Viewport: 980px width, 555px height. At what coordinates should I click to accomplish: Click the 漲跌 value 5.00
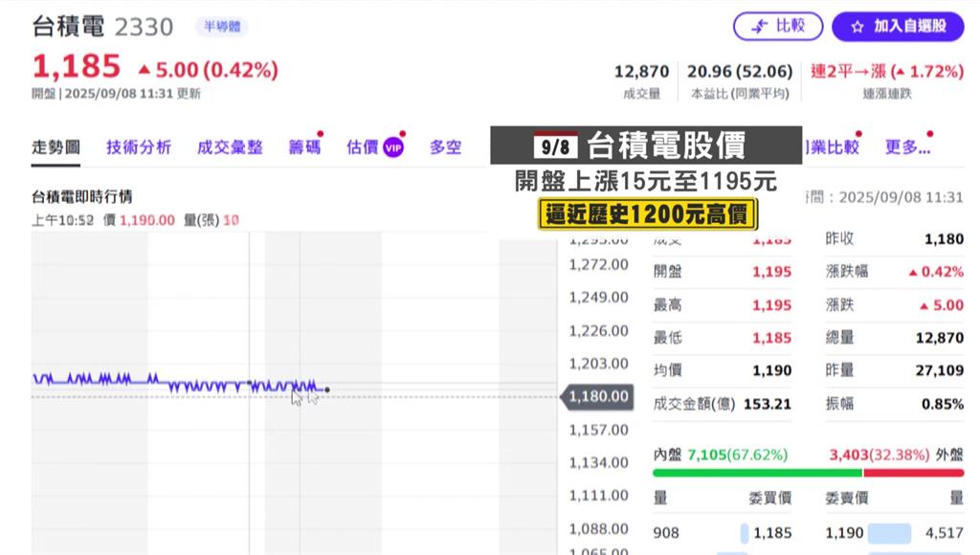click(942, 305)
